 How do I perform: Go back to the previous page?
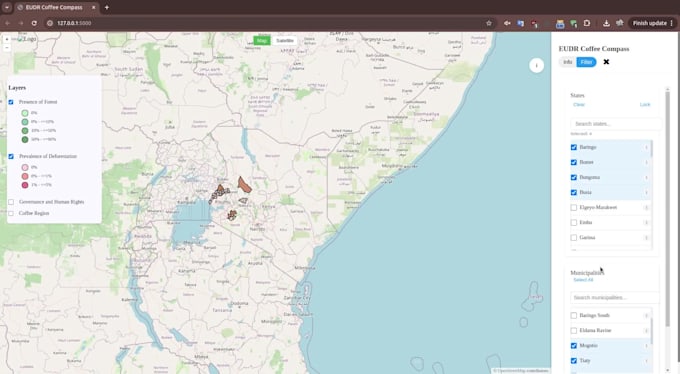[7, 23]
